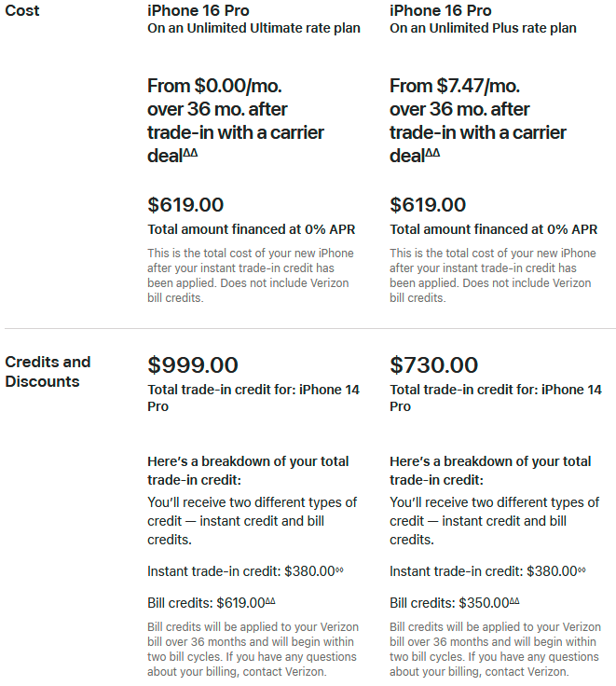
Task: Open the footnote marker beside the right $380.00 instant credit
Action: (x=582, y=569)
